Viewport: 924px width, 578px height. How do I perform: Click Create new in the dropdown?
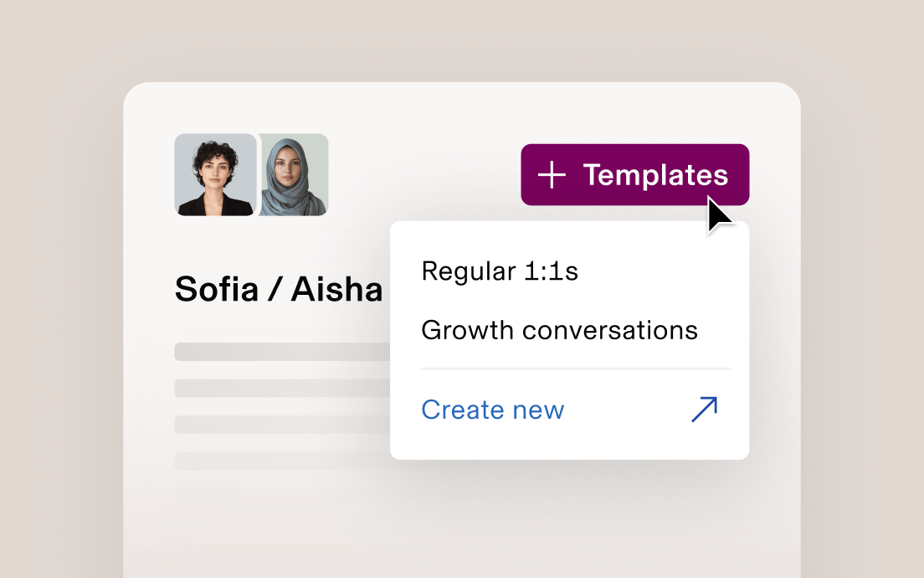click(492, 409)
